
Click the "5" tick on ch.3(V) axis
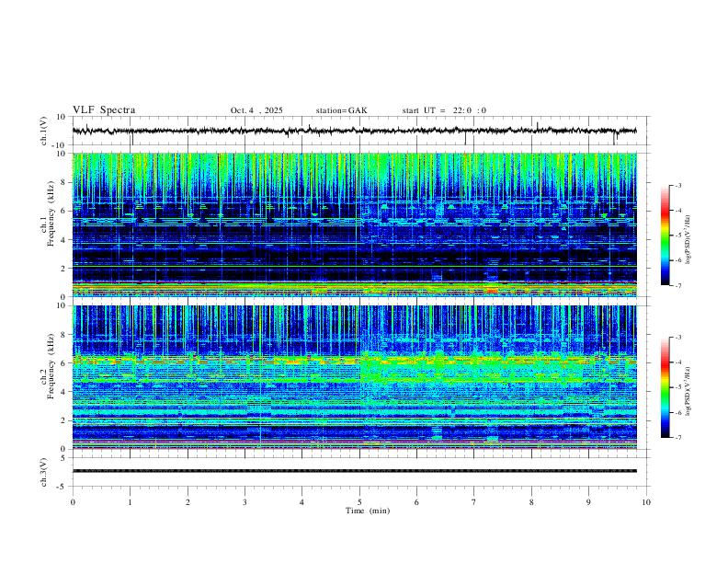pos(63,458)
